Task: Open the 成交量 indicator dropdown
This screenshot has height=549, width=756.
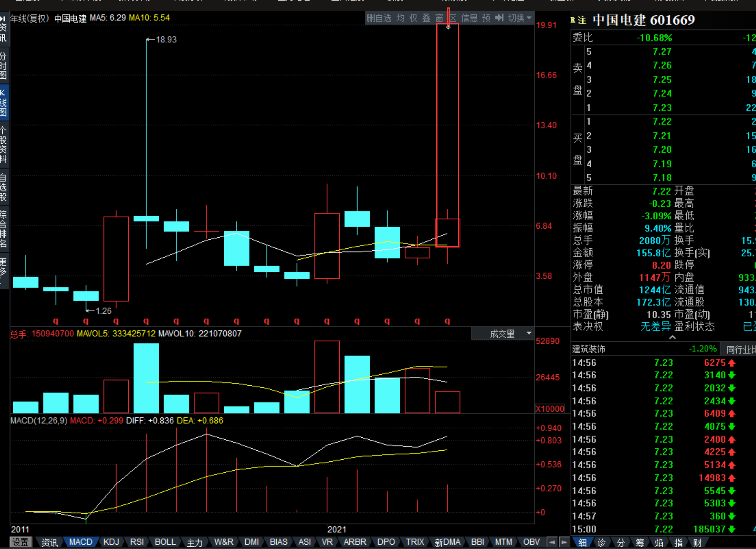Action: (503, 334)
